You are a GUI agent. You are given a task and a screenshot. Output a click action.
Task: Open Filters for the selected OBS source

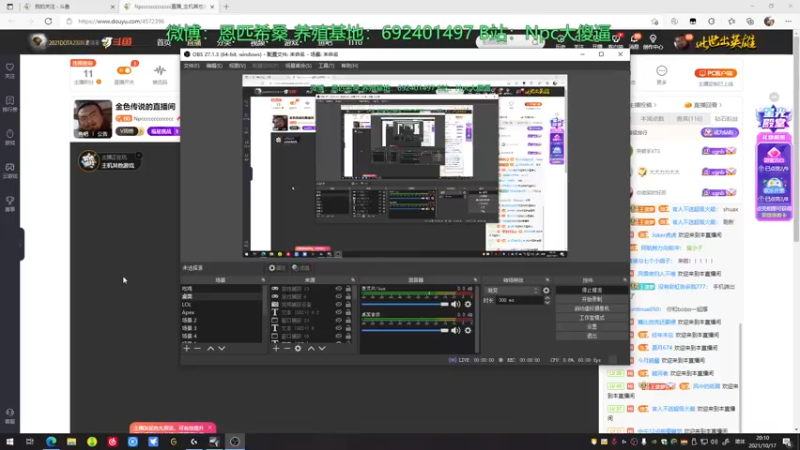click(x=301, y=268)
